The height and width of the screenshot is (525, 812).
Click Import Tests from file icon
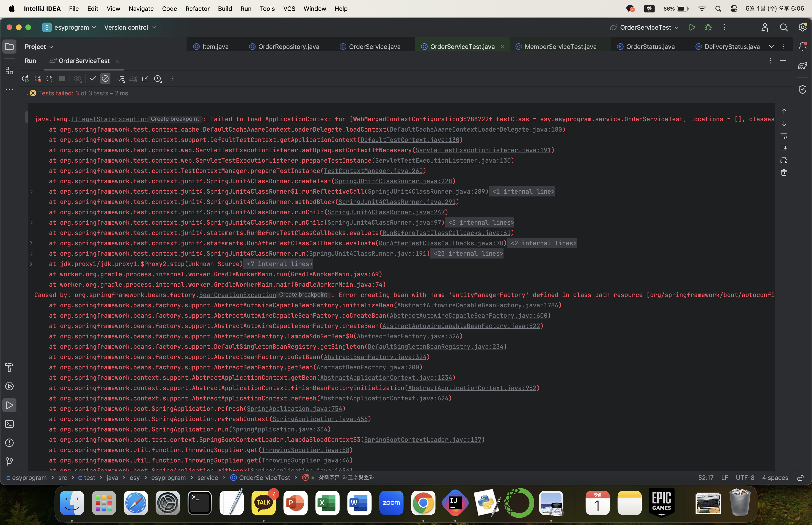click(x=145, y=79)
